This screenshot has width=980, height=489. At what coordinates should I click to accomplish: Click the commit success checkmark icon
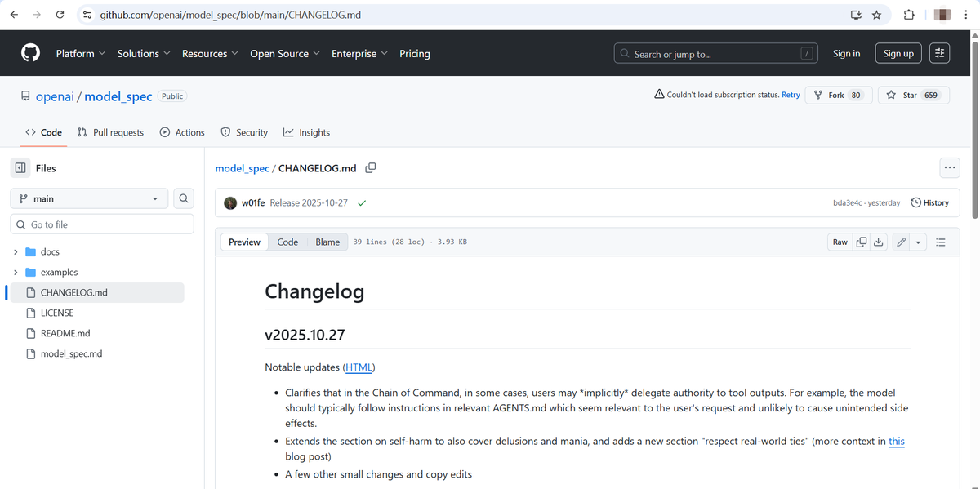[x=361, y=202]
